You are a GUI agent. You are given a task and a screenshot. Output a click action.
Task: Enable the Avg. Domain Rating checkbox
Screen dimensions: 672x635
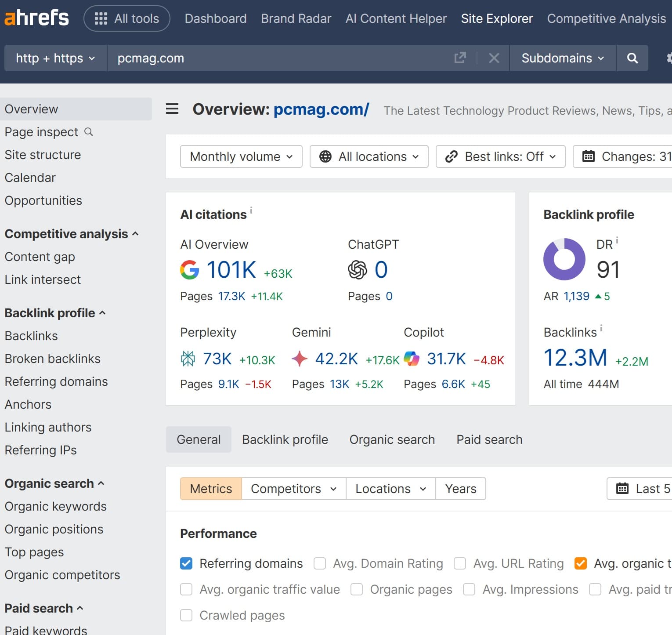click(320, 563)
